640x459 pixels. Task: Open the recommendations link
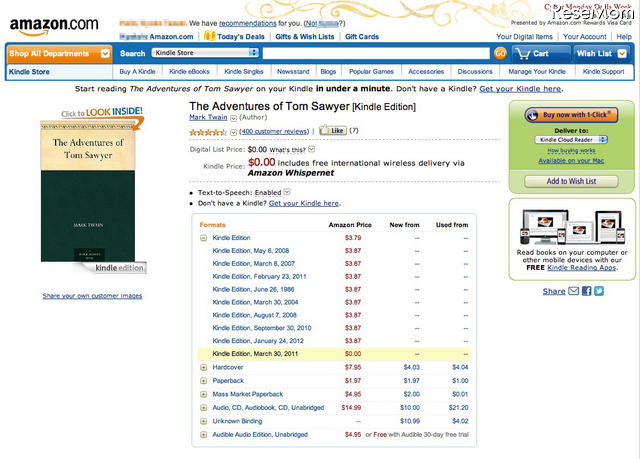[x=248, y=23]
